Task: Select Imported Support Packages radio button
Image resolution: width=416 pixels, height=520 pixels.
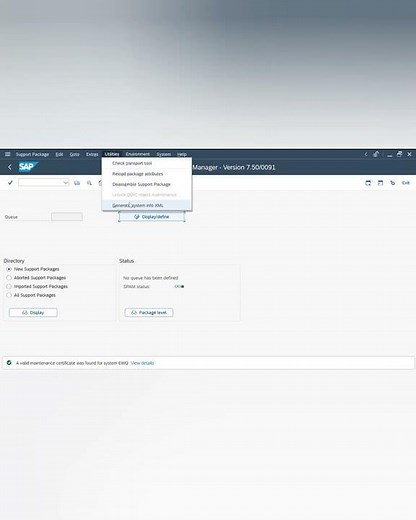Action: [x=9, y=286]
